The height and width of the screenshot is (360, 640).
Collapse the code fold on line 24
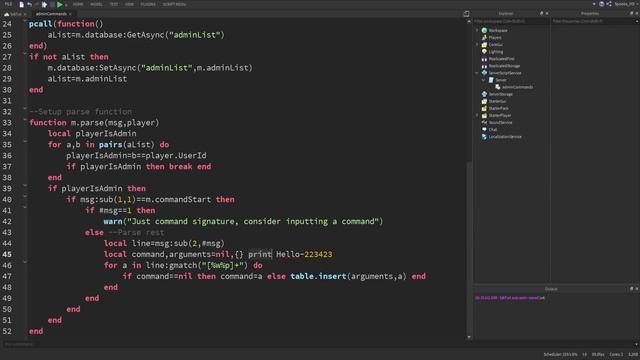25,20
